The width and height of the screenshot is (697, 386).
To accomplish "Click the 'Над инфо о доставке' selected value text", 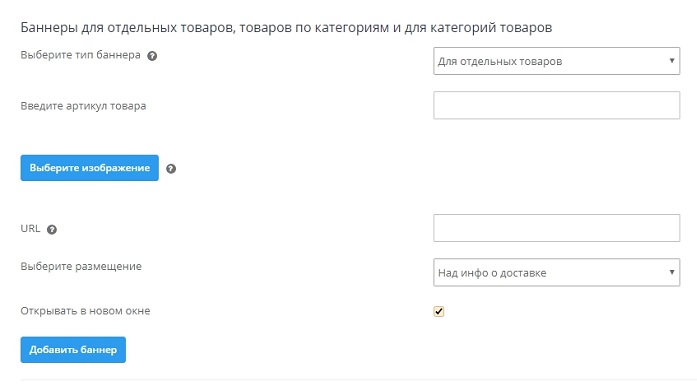I will pos(492,273).
